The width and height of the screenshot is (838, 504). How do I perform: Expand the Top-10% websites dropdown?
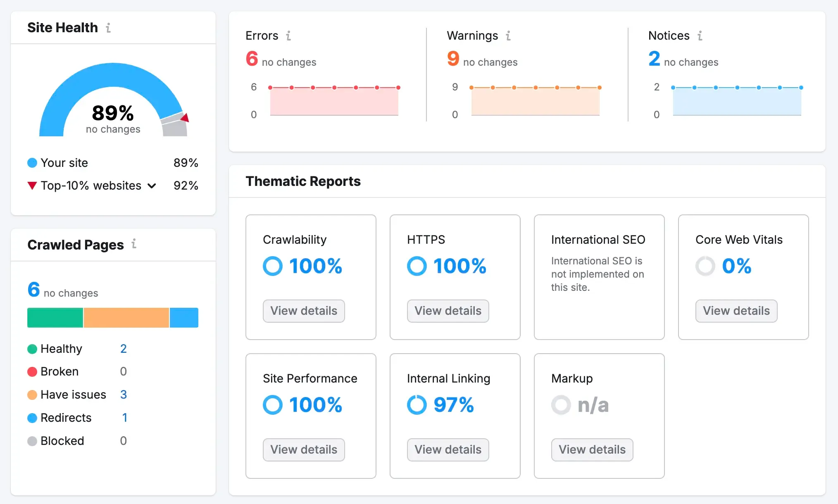[x=152, y=186]
